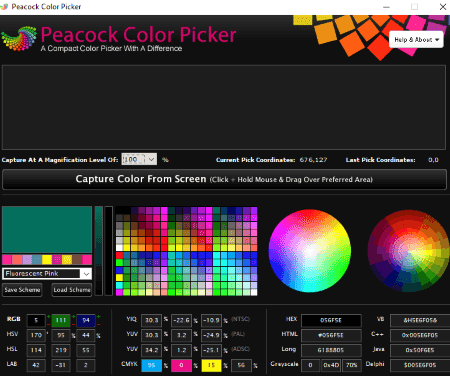Pick pure green from palette grid's first column

(x=119, y=263)
